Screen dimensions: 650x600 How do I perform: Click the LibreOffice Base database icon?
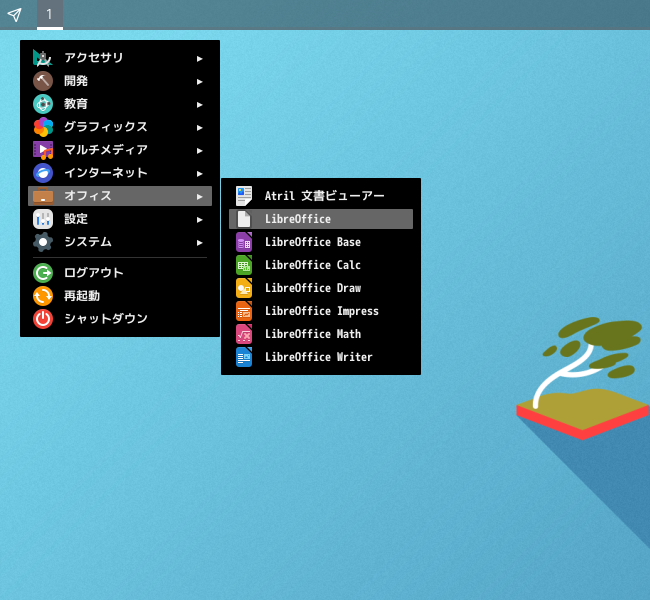pyautogui.click(x=244, y=242)
